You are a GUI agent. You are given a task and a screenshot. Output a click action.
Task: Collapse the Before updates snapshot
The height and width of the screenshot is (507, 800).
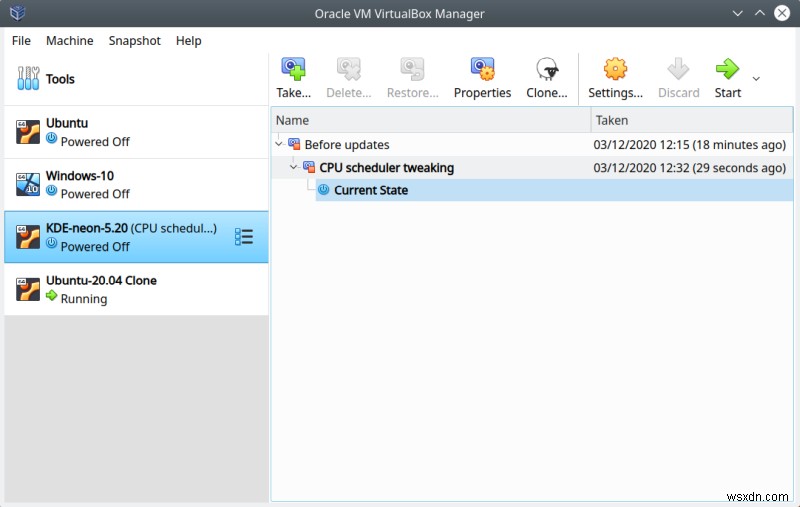(279, 144)
